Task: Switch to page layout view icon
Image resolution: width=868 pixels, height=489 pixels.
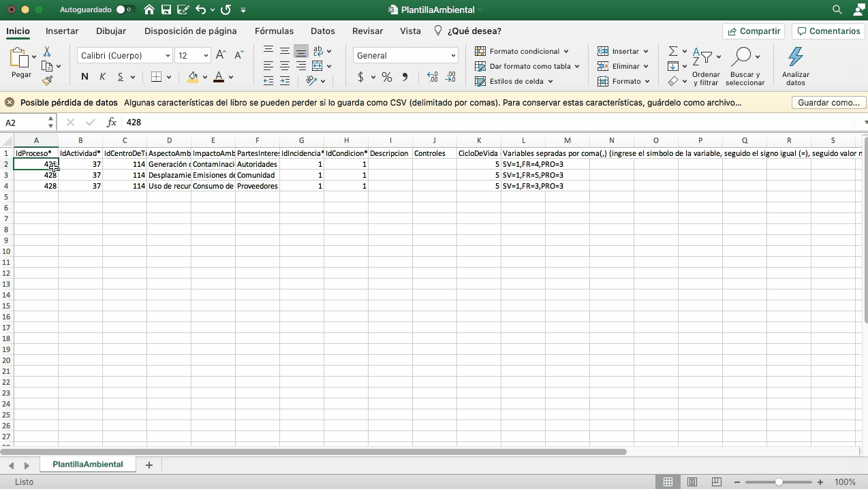Action: tap(692, 482)
